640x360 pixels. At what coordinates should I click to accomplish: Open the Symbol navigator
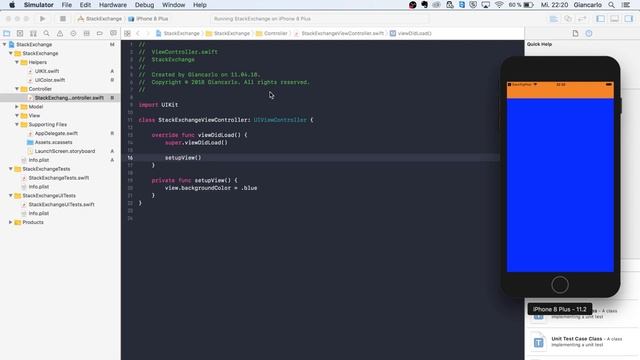point(33,33)
